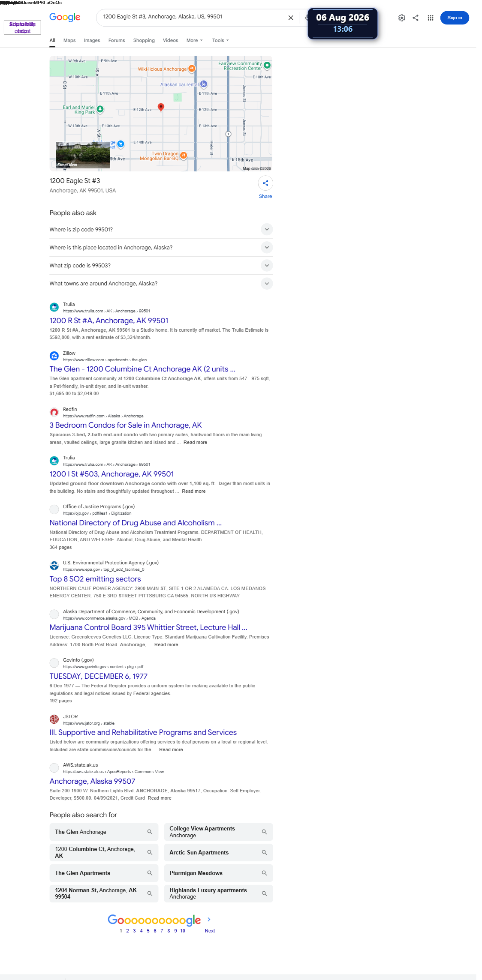Click search icon for The Glen Anchorage
Viewport: 482px width, 980px height.
click(150, 832)
